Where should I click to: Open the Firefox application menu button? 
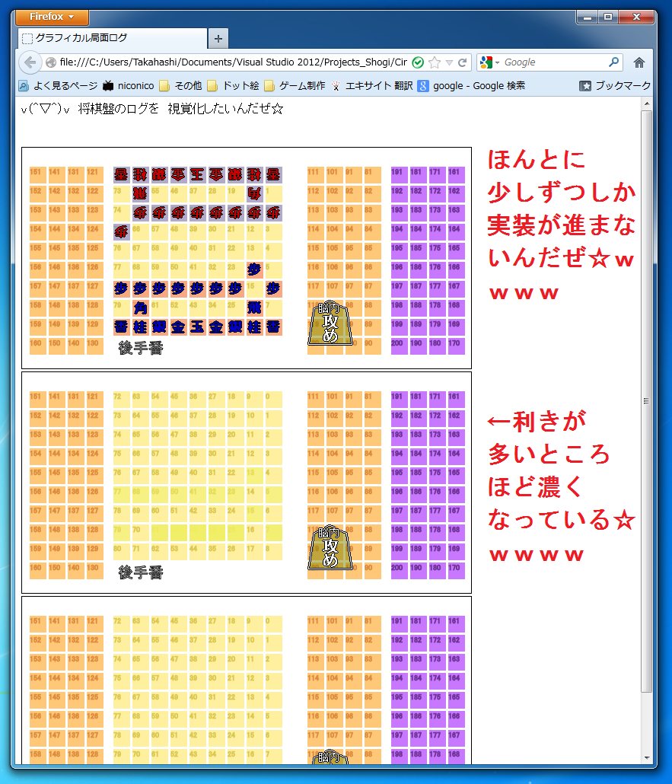coord(52,17)
